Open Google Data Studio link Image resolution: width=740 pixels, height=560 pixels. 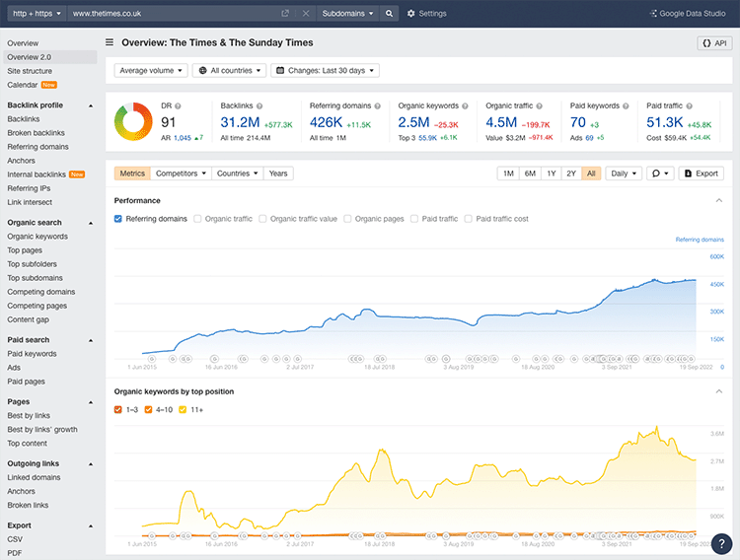pos(688,14)
